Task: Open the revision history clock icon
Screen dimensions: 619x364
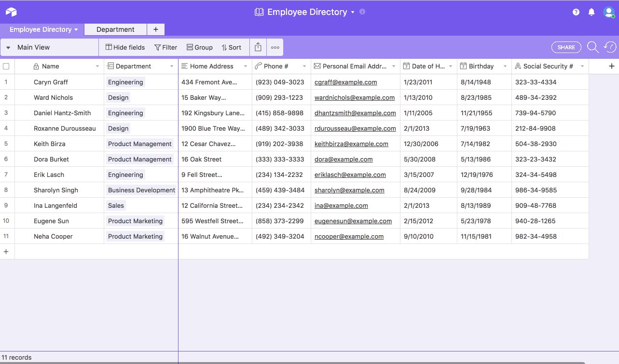Action: pyautogui.click(x=610, y=47)
